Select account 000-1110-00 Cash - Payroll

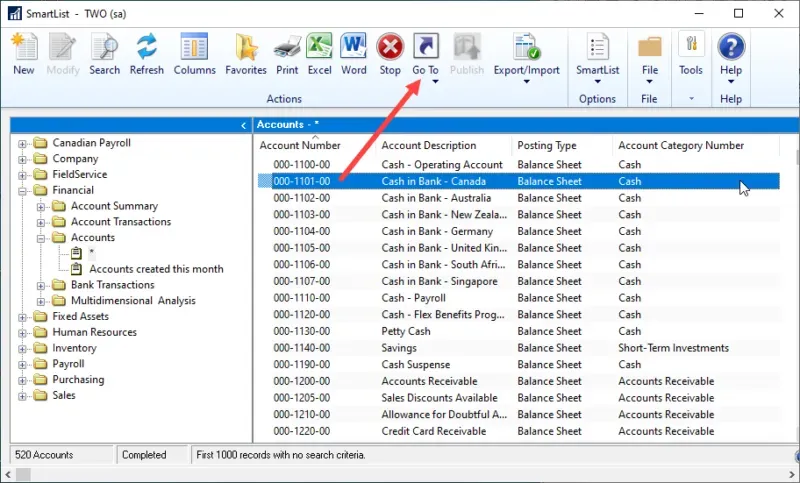click(x=518, y=298)
